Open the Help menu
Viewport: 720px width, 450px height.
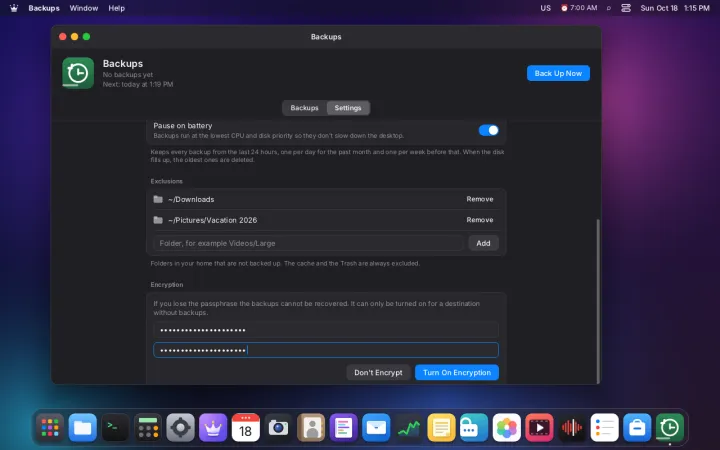tap(116, 8)
